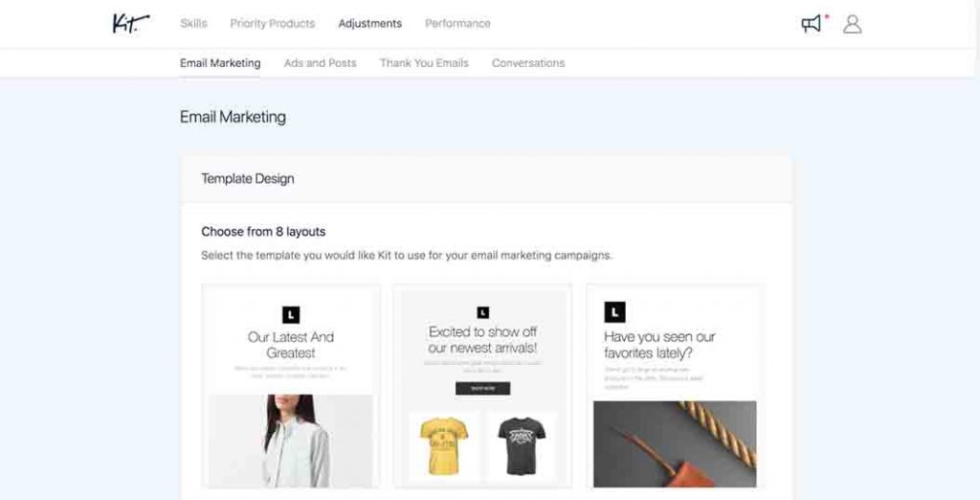Click the 'Template Design' card header
980x500 pixels.
coord(486,179)
